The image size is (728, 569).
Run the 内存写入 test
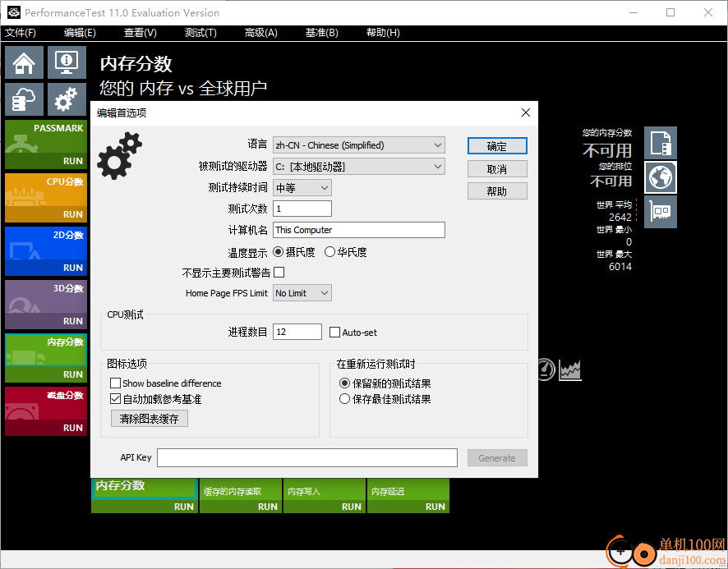[325, 496]
